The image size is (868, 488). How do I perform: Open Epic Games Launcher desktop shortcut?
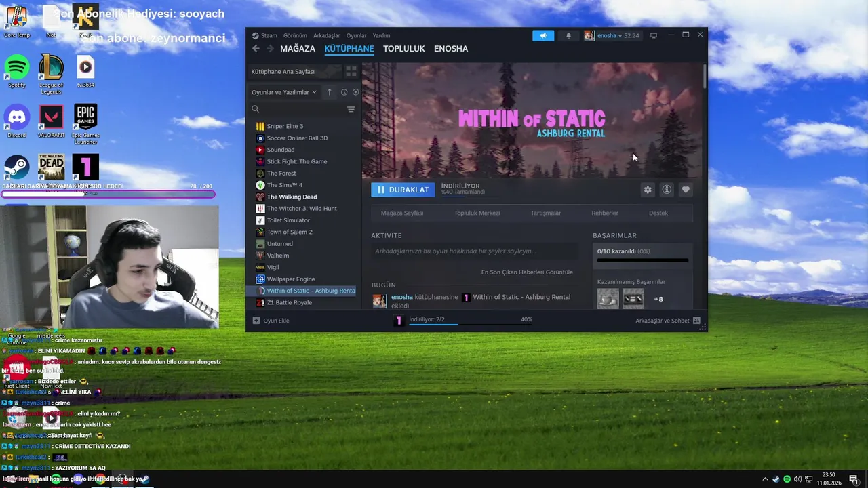tap(85, 125)
